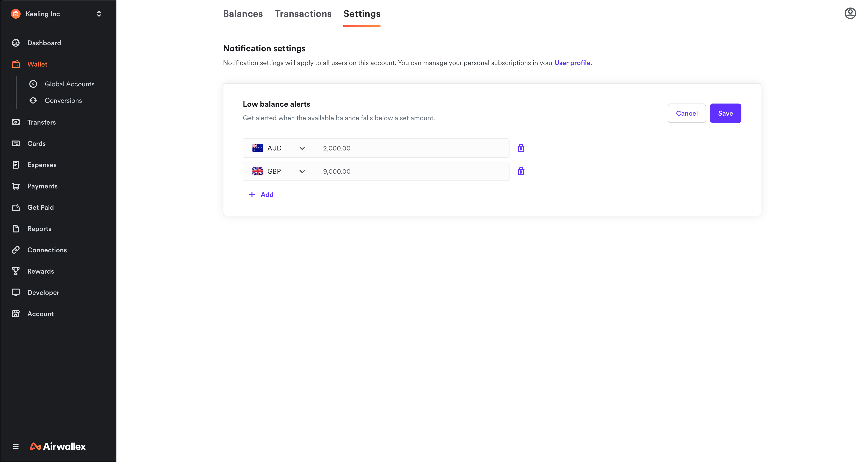Click the UK flag icon

258,171
